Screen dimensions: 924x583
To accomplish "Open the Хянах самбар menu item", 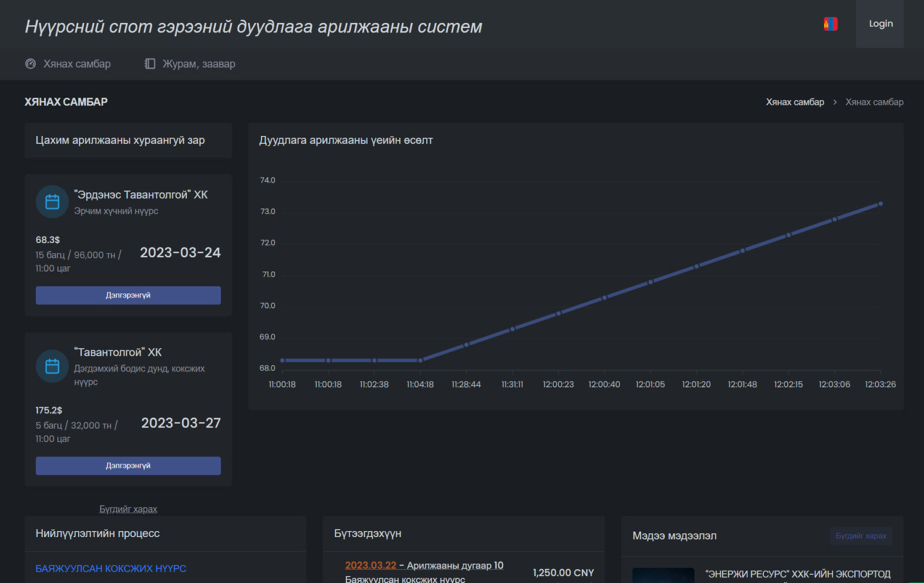I will point(76,63).
